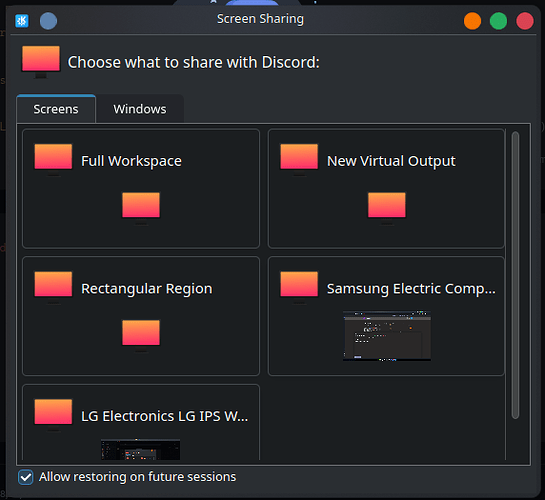Click the vertical scrollbar in screens list

point(515,275)
